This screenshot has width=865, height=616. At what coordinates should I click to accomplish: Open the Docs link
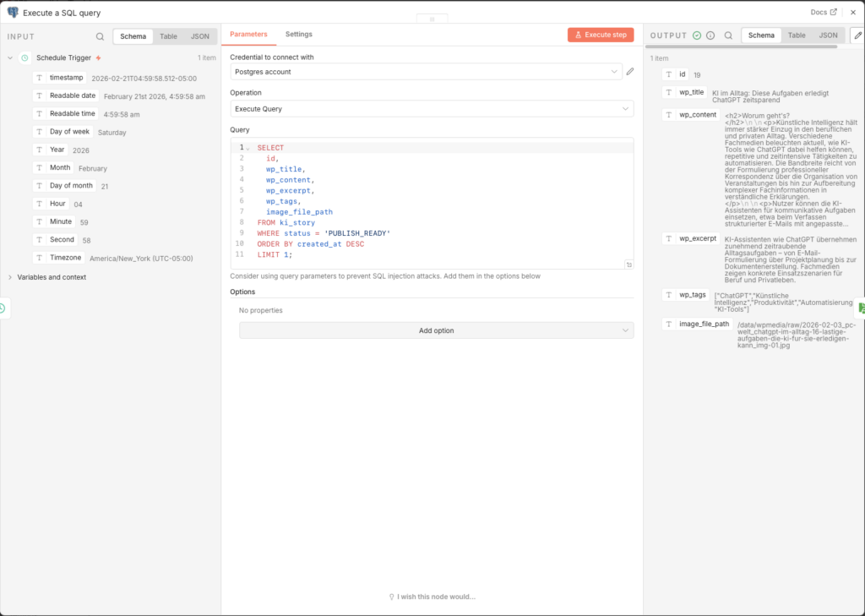click(823, 13)
